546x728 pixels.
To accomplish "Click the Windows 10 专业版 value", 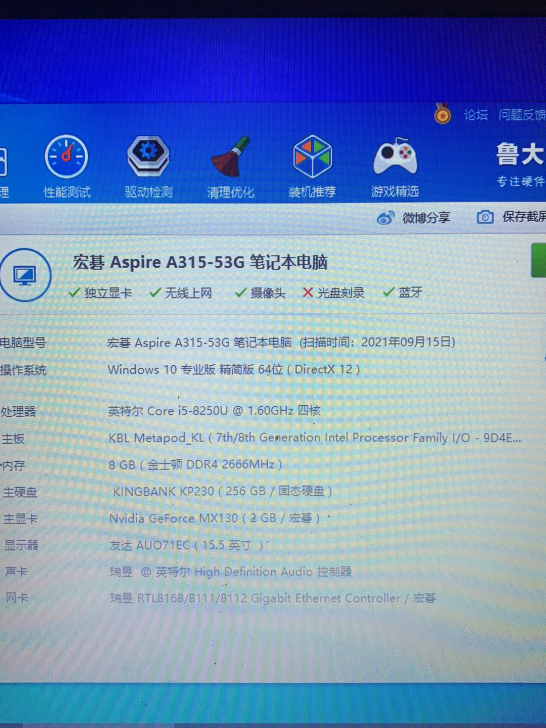I will [234, 370].
